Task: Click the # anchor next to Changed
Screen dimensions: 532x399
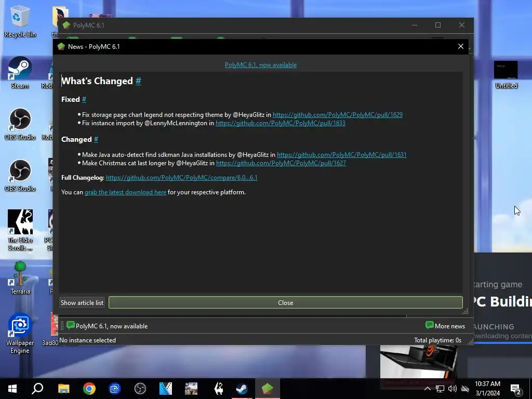Action: pos(96,139)
